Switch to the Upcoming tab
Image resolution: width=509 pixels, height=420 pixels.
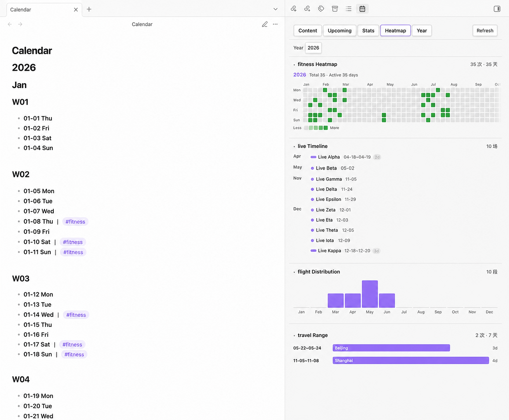340,31
